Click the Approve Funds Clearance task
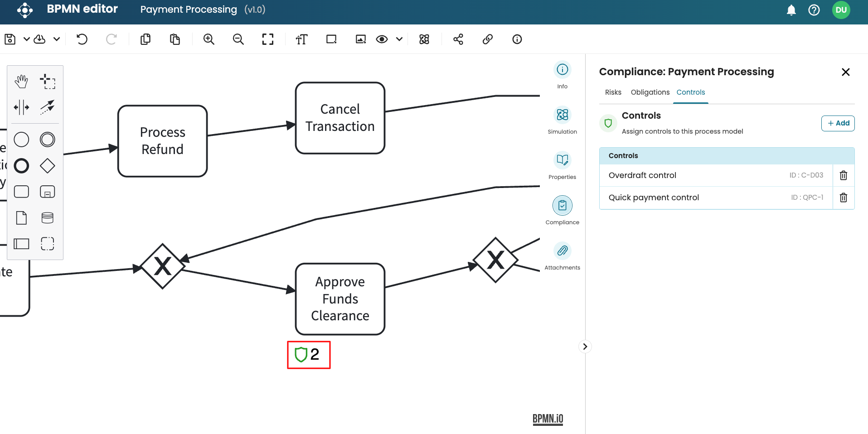868x434 pixels. [x=340, y=299]
